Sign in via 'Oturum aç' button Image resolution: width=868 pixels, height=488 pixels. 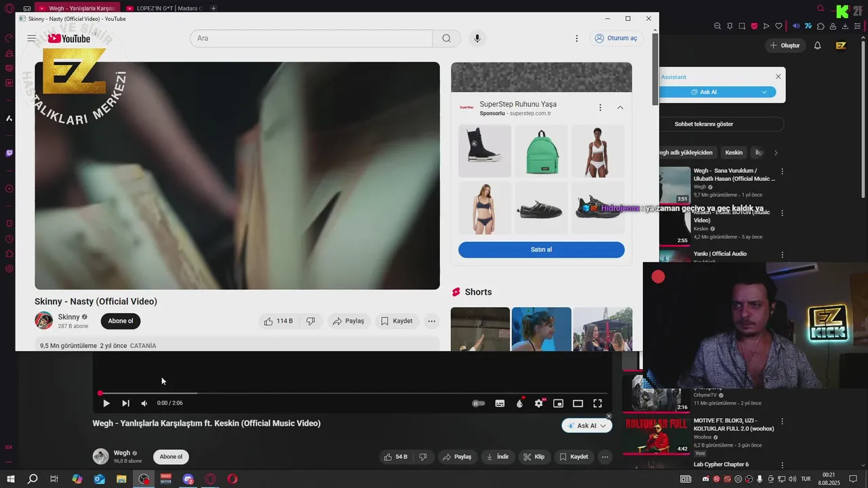click(x=616, y=38)
